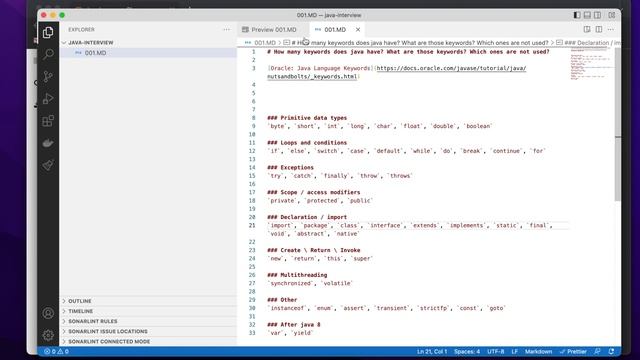Open the Oracle docs keywords link
Viewport: 640px width, 360px height.
pyautogui.click(x=397, y=72)
